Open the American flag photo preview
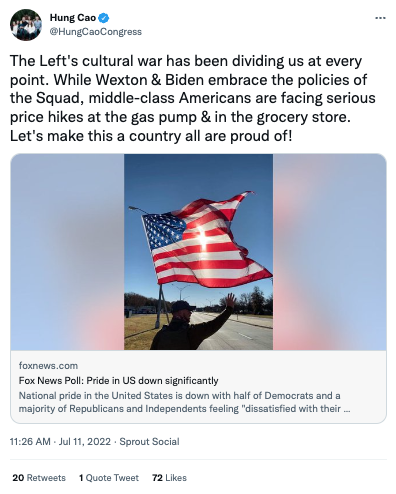The image size is (396, 494). 198,252
